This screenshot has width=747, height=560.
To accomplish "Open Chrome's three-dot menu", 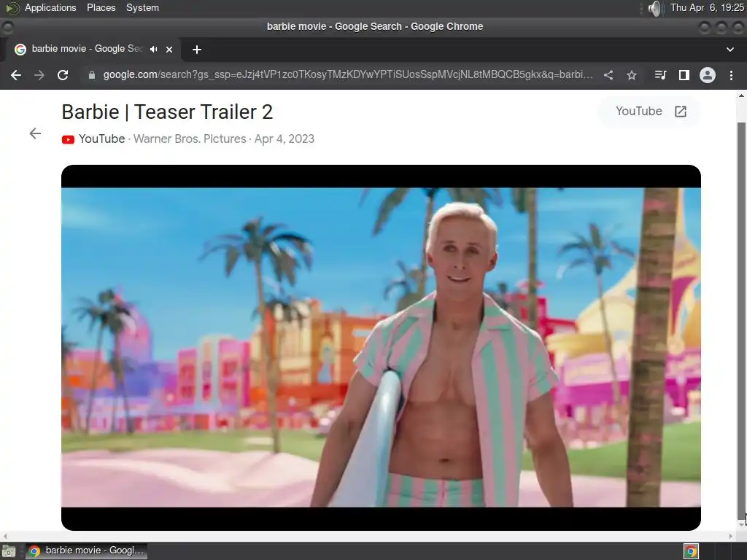I will 731,75.
